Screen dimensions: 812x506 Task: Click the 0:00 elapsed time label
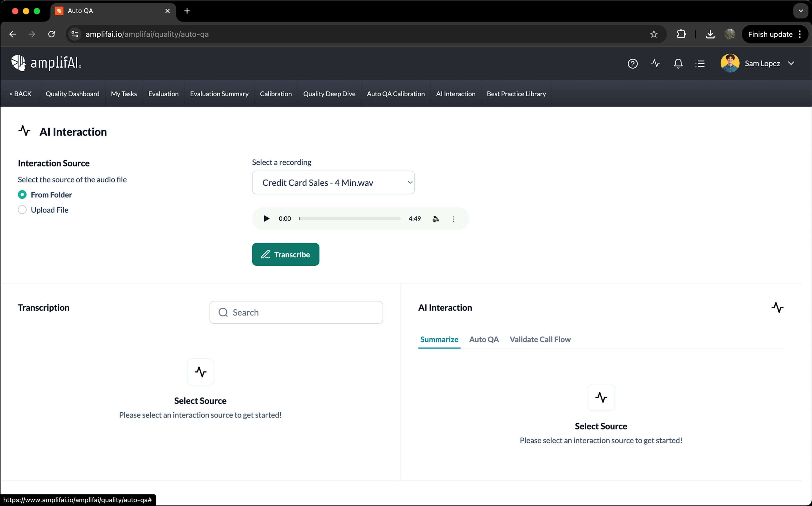point(285,218)
